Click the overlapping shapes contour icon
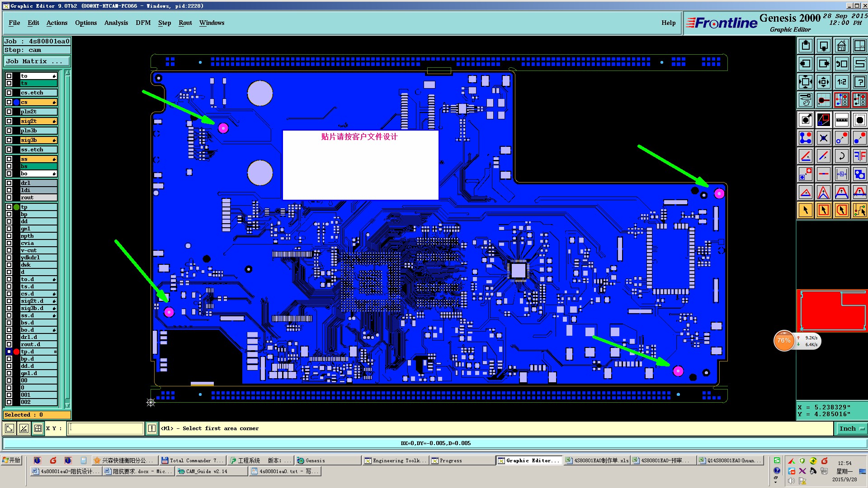The width and height of the screenshot is (868, 488). click(x=860, y=174)
